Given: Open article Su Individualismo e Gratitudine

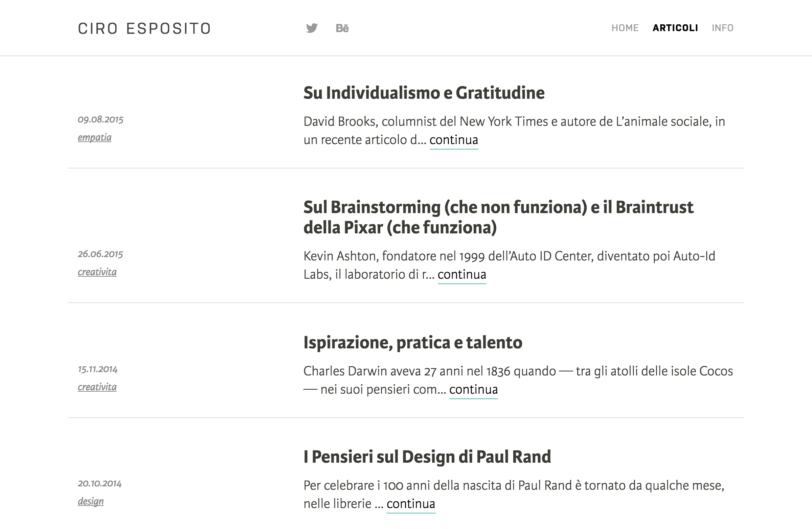Looking at the screenshot, I should tap(424, 93).
